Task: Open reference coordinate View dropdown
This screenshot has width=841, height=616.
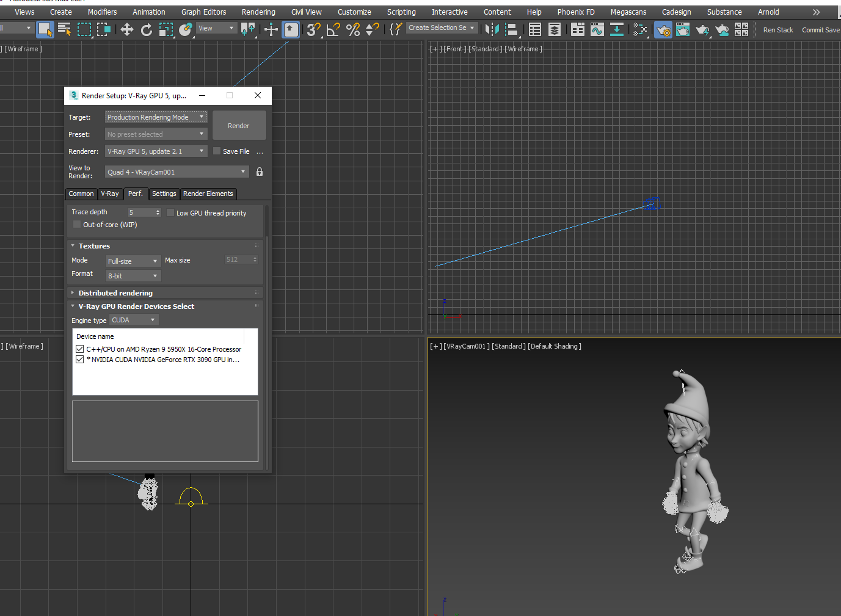Action: (x=216, y=29)
